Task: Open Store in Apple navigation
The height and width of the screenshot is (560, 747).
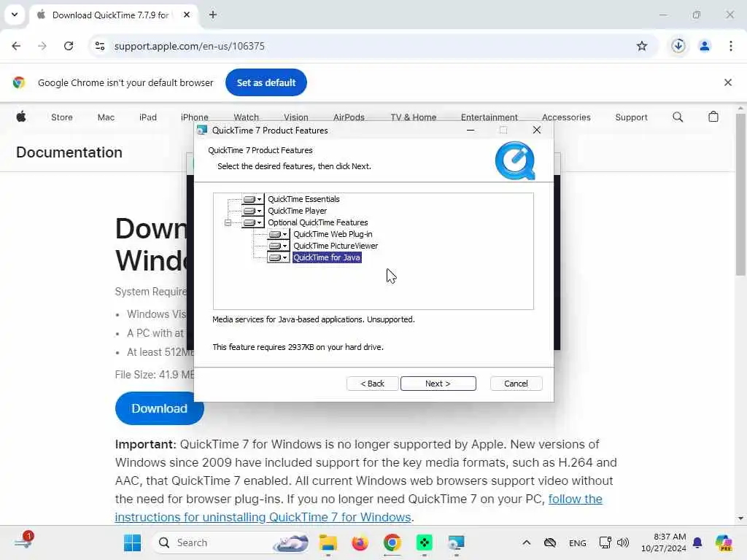Action: click(62, 117)
